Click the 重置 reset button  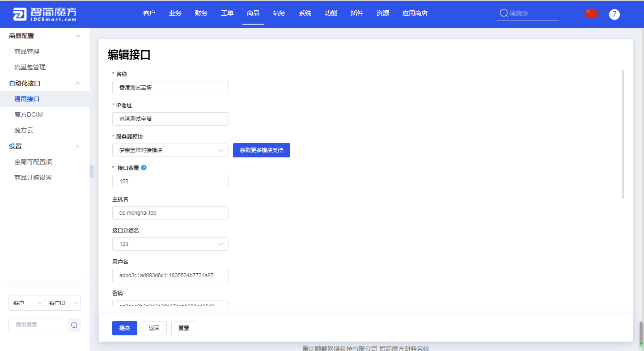pyautogui.click(x=184, y=328)
